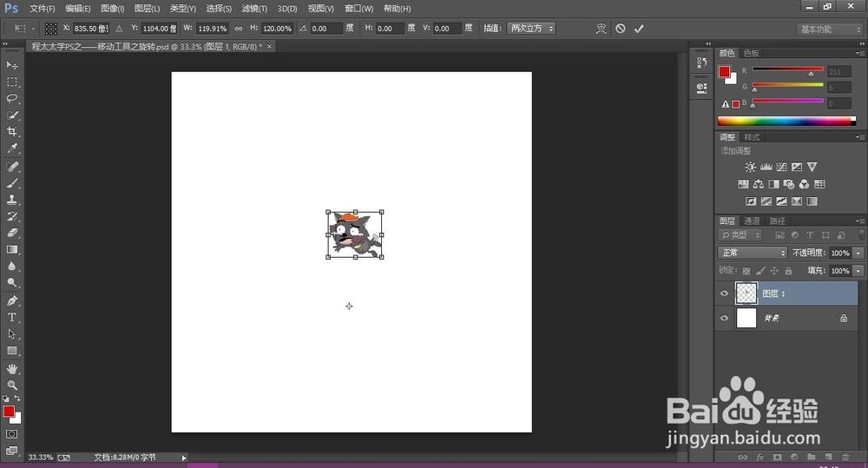
Task: Select the Quick Selection tool
Action: 11,115
